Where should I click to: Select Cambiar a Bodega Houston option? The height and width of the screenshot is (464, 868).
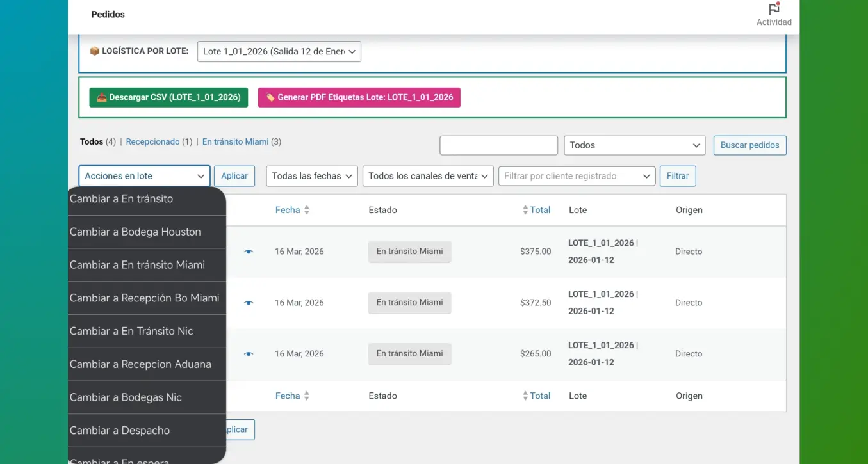click(135, 232)
